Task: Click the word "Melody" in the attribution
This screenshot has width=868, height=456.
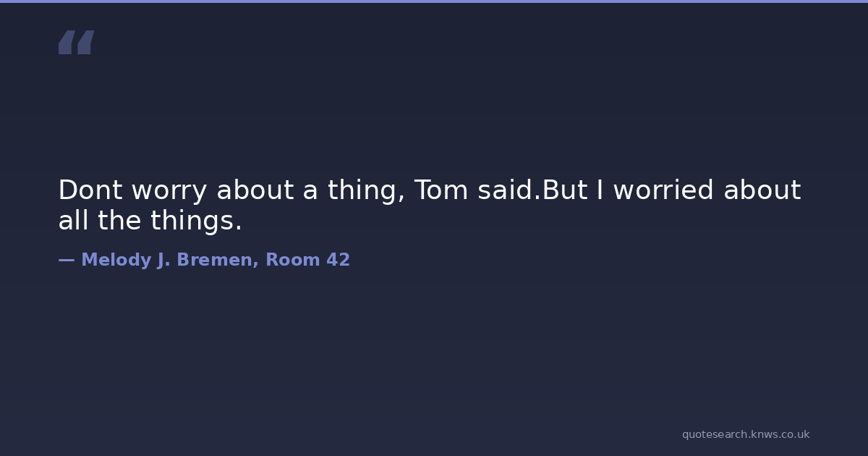Action: [116, 260]
